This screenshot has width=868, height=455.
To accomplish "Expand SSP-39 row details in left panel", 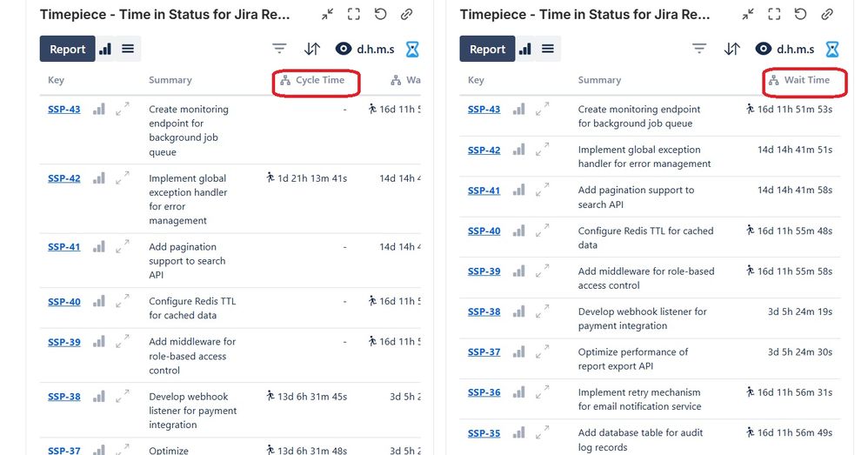I will [123, 342].
